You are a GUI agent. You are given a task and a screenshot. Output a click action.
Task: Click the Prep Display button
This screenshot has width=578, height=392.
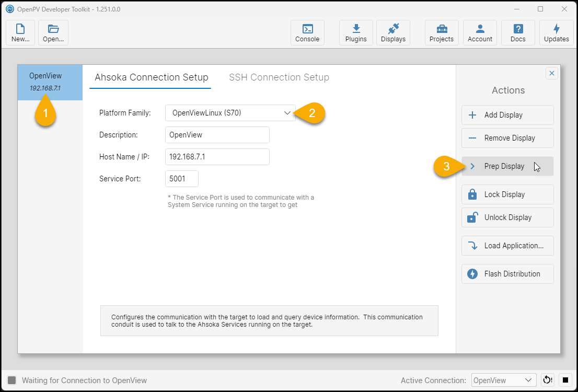coord(507,166)
